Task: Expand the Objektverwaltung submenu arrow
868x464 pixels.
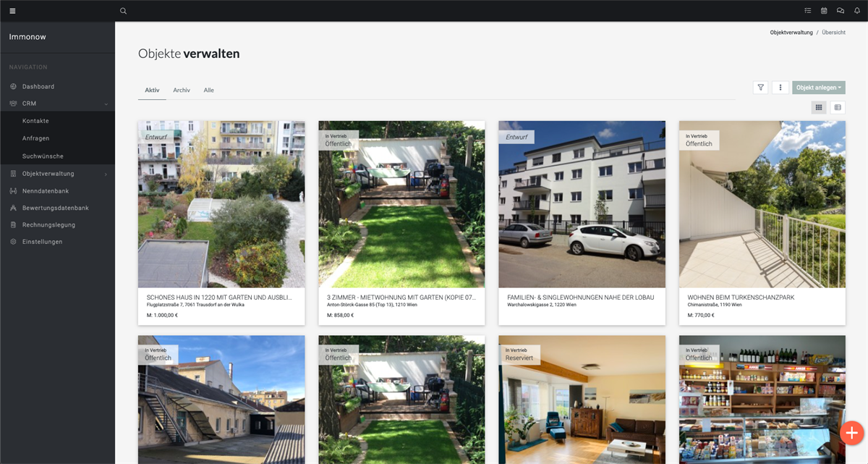Action: coord(106,174)
